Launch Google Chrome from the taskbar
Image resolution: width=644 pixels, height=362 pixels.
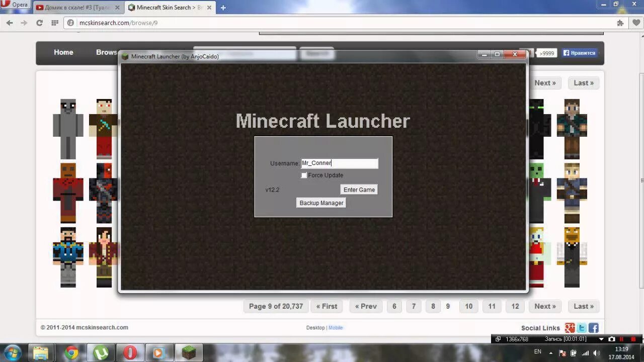tap(71, 353)
